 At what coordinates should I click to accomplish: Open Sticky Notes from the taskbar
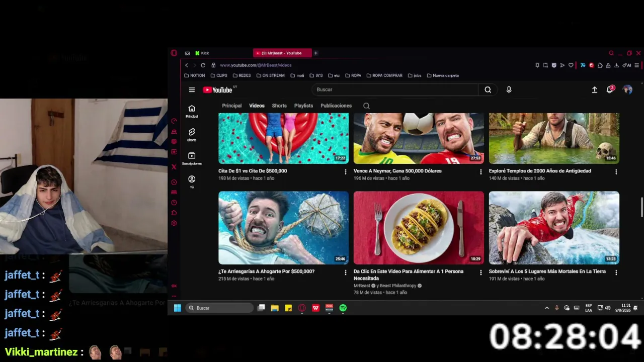(288, 308)
